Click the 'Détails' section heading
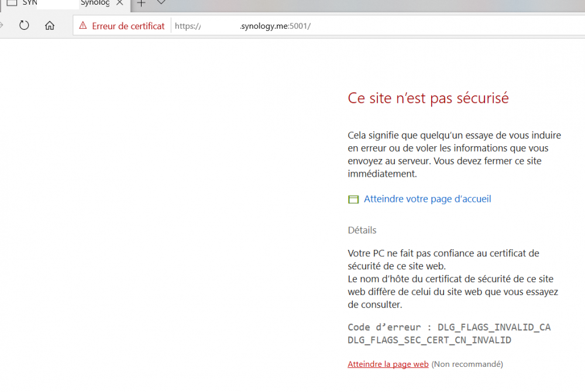 pyautogui.click(x=362, y=230)
